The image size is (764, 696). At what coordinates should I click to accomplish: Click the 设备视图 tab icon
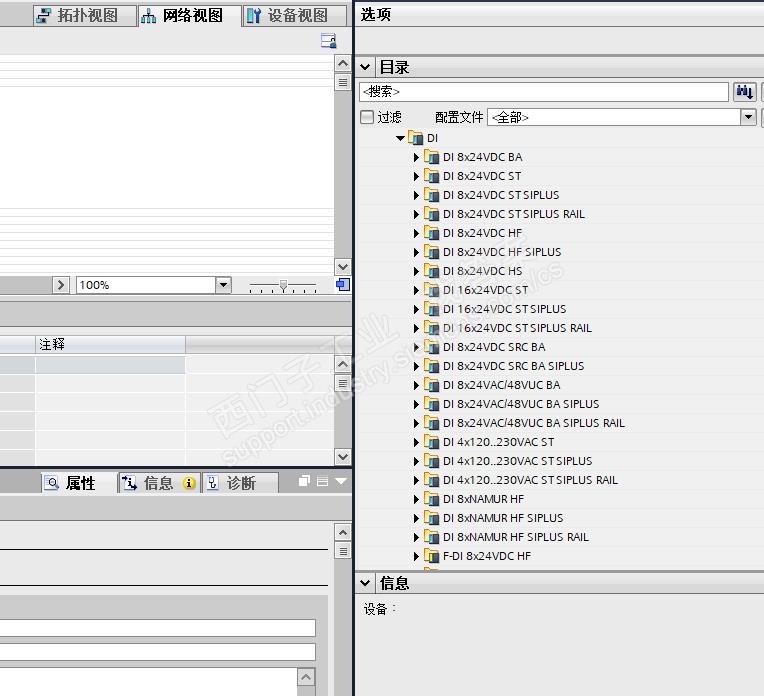coord(254,16)
